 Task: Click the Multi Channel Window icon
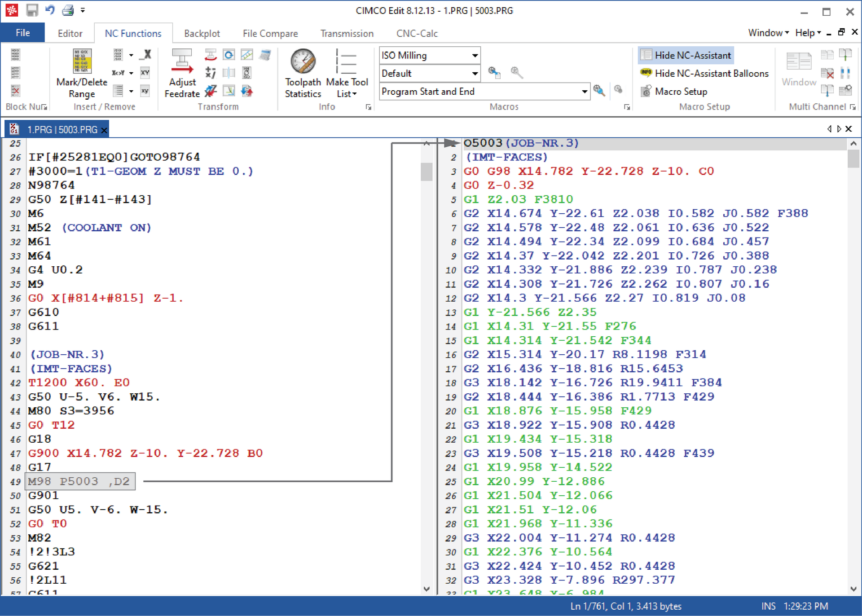(799, 70)
